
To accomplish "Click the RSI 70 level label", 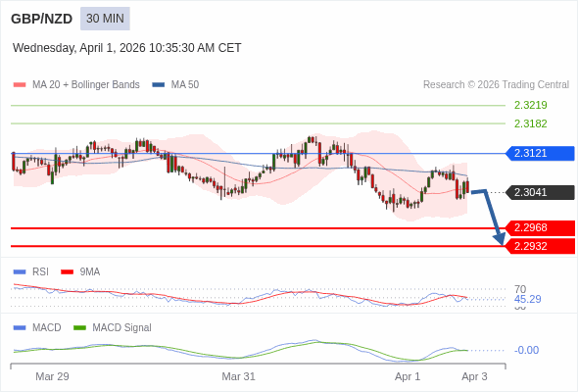I will pyautogui.click(x=520, y=289).
